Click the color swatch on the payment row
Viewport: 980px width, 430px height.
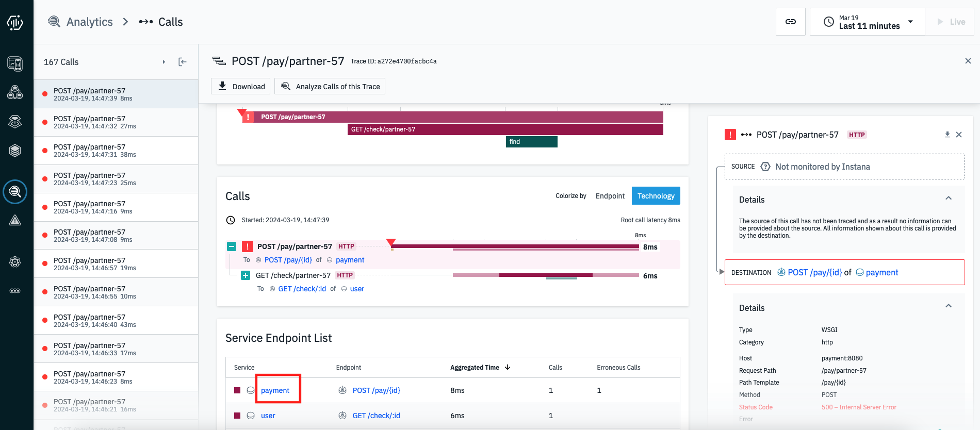pos(237,390)
